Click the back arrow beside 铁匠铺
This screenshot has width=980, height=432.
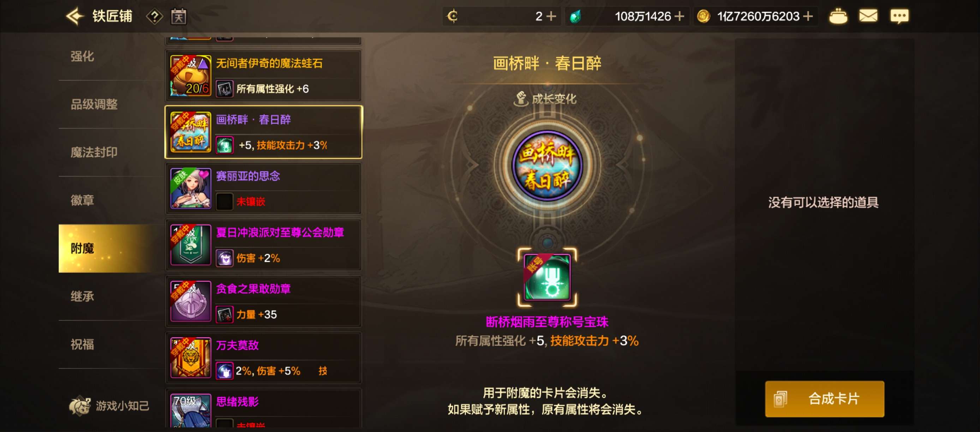tap(74, 16)
